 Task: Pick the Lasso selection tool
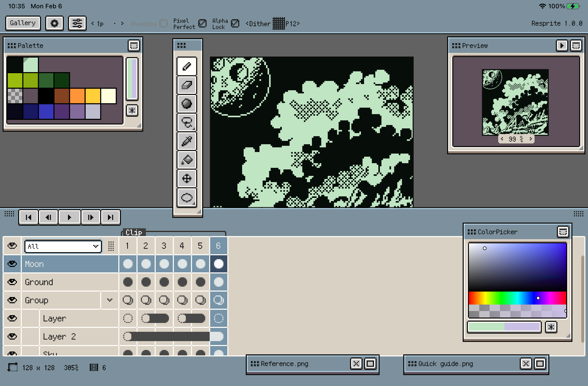tap(187, 122)
